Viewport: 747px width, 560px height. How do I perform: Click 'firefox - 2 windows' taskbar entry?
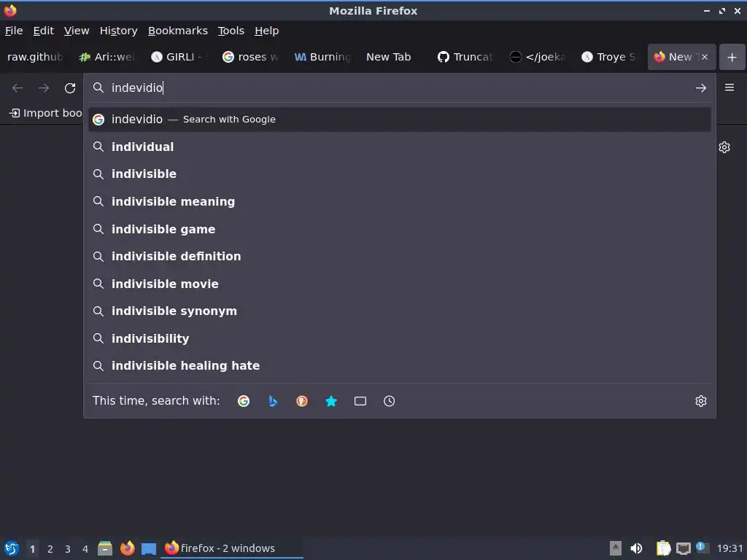(233, 548)
